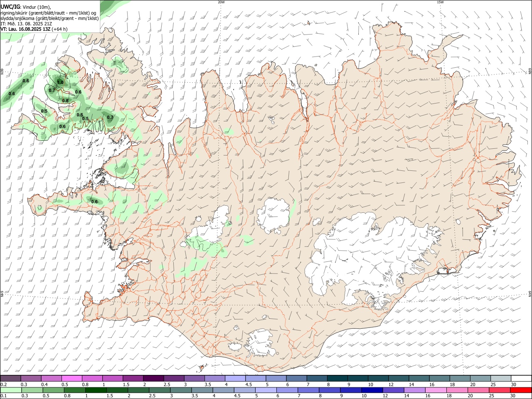
Task: Click the pale grey swatch for 25–30
Action: (x=501, y=378)
